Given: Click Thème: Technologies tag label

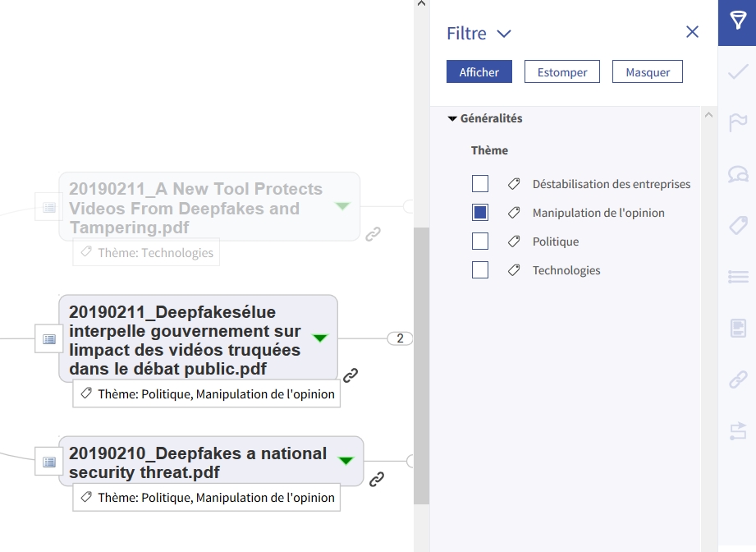Looking at the screenshot, I should coord(146,252).
